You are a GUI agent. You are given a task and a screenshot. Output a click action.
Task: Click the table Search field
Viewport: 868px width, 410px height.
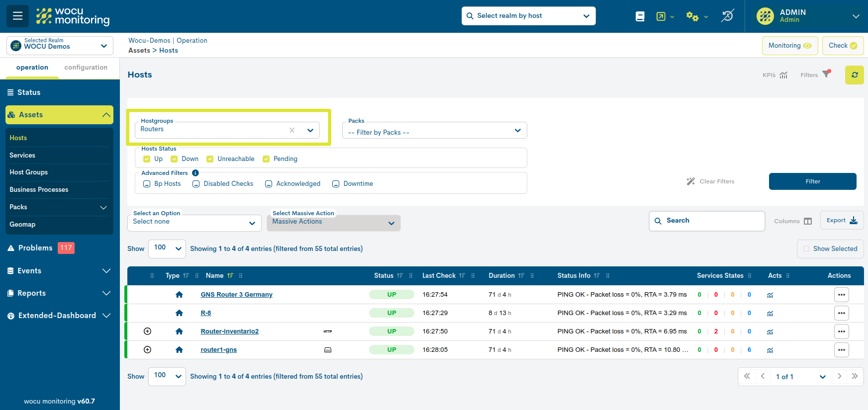(x=707, y=221)
